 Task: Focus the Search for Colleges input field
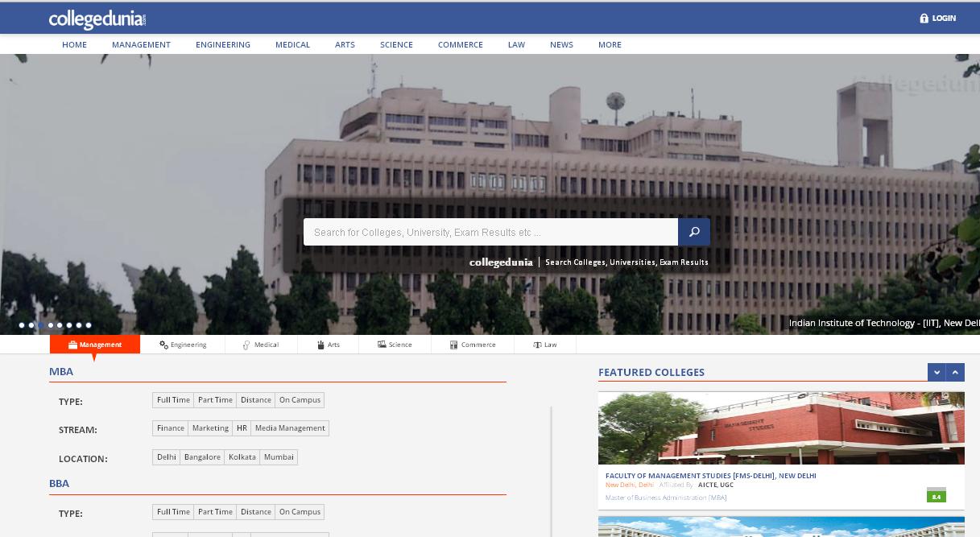coord(490,232)
